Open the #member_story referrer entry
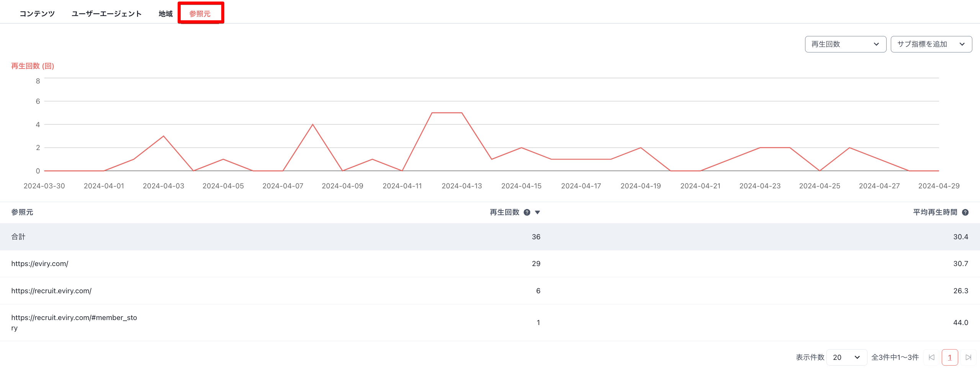Screen dimensions: 980x379 (x=75, y=322)
